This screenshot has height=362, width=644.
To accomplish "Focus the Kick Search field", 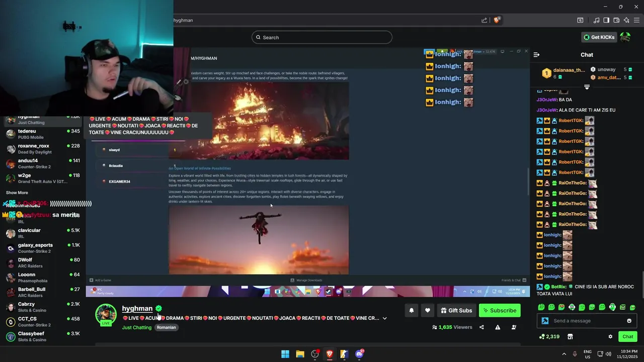I will tap(322, 37).
